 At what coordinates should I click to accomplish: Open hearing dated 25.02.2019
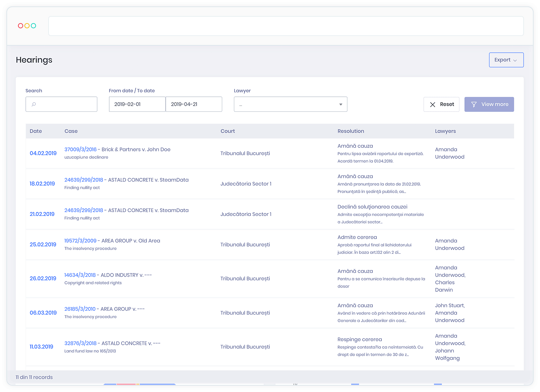(x=43, y=245)
